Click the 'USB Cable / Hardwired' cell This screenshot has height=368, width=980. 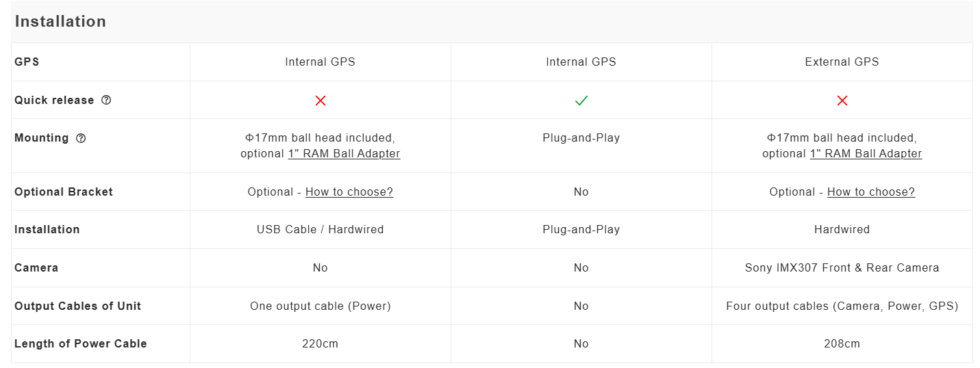point(320,230)
